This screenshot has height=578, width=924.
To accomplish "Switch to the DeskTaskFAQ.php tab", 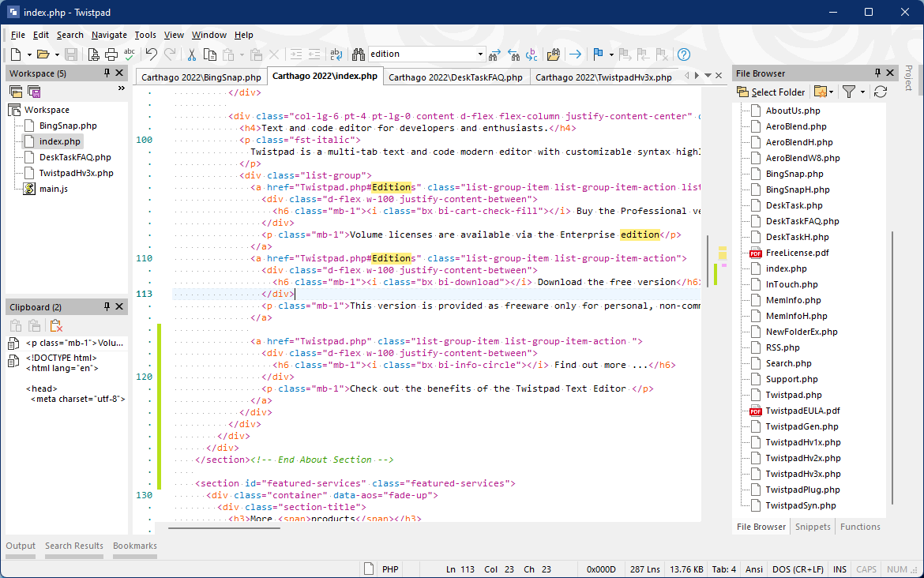I will [x=455, y=77].
